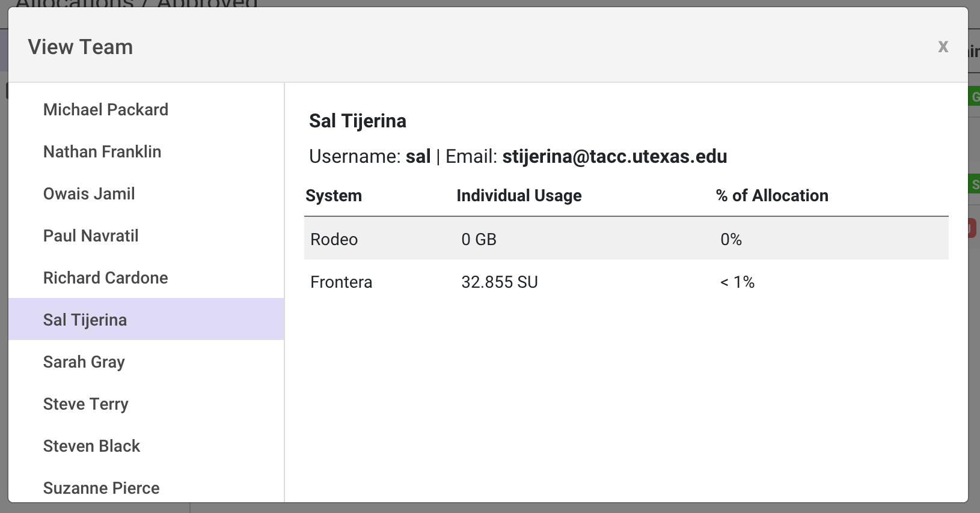Show Steve Terry's usage
980x513 pixels.
[x=86, y=404]
